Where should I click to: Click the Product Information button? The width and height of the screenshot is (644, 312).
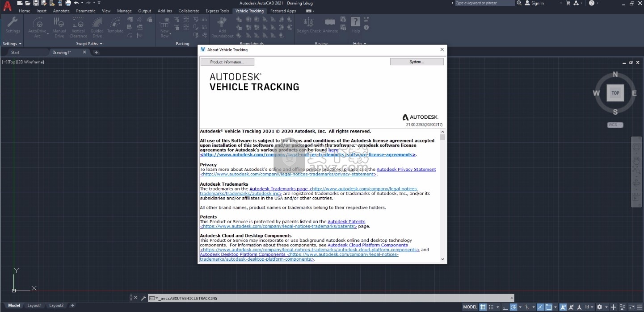[x=227, y=62]
